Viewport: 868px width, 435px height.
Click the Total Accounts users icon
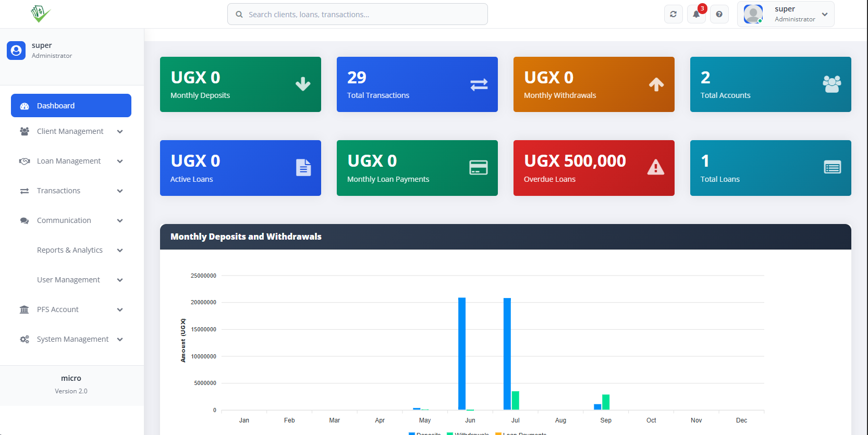[x=832, y=84]
